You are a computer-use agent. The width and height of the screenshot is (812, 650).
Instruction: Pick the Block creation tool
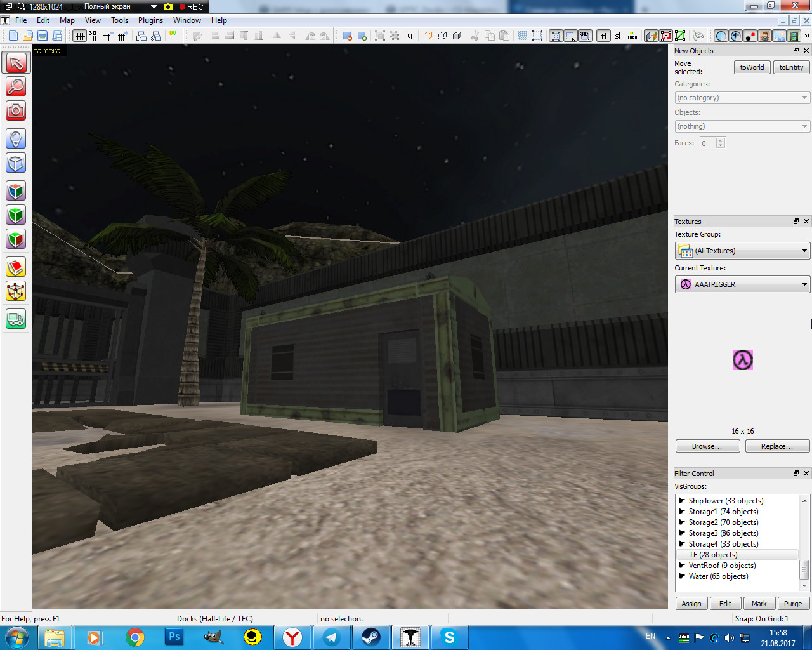[16, 162]
